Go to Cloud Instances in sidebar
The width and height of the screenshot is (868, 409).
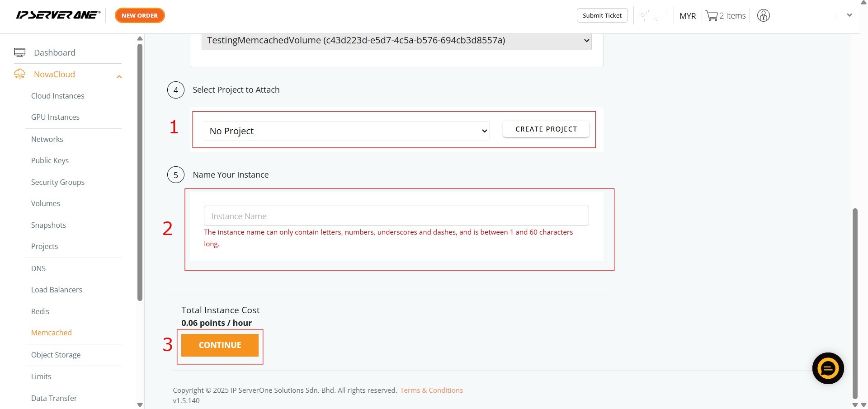click(57, 96)
